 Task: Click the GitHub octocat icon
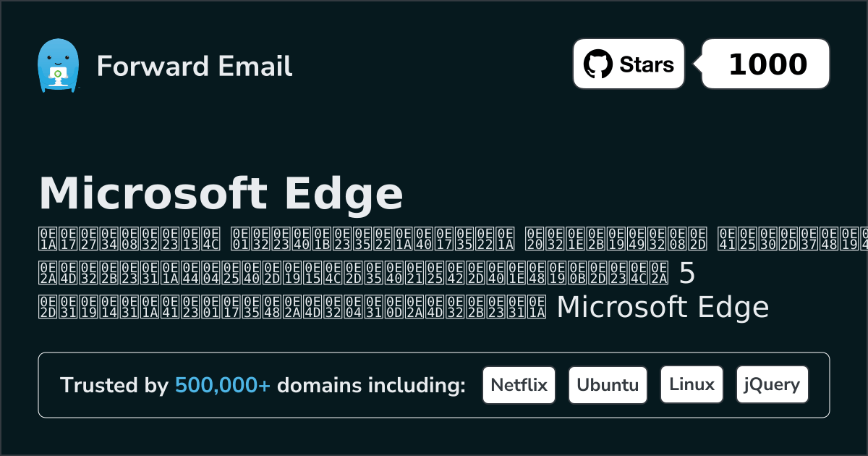[598, 64]
